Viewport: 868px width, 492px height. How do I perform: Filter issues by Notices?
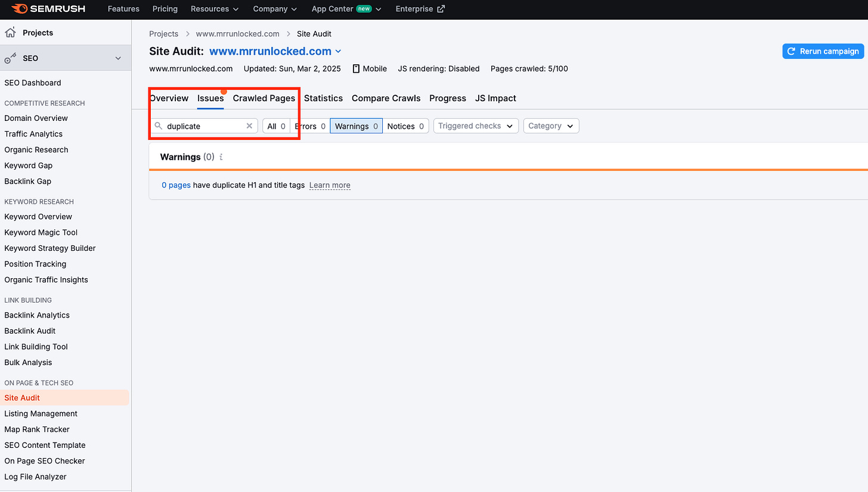(405, 126)
